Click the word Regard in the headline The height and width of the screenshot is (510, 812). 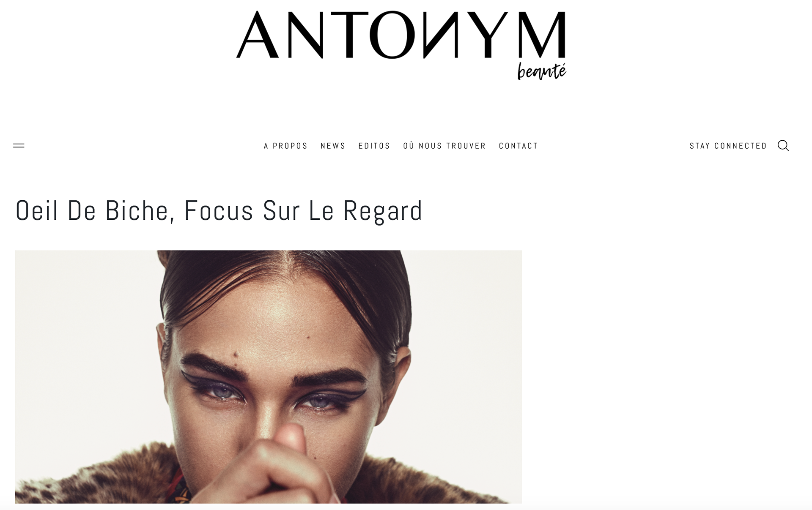pos(383,210)
